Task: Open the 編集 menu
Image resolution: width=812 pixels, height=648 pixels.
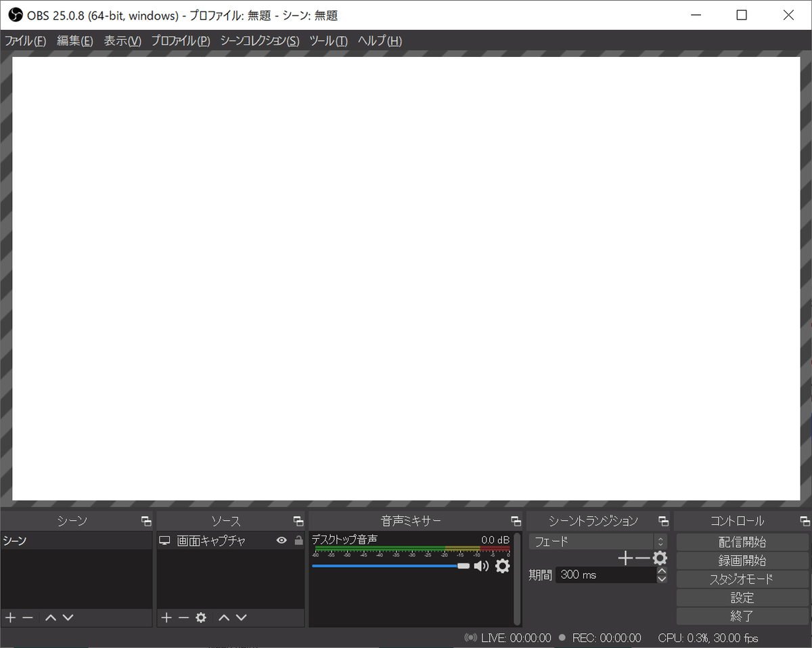Action: 74,41
